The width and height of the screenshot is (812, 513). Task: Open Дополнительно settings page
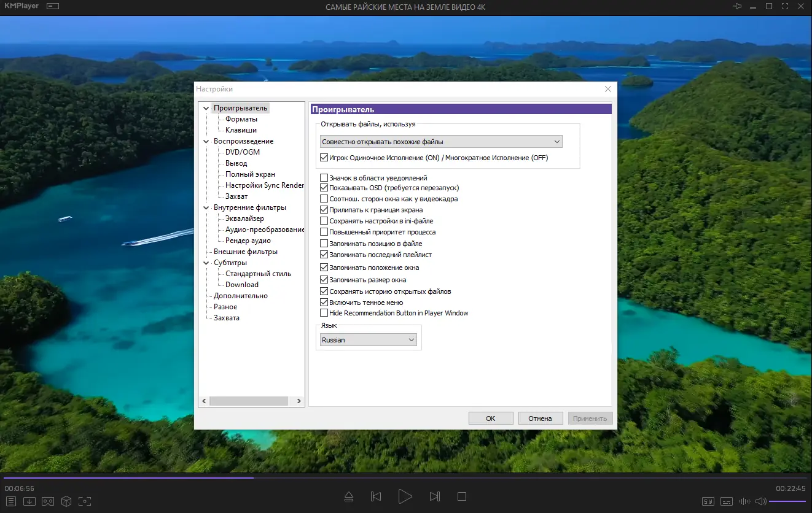pyautogui.click(x=241, y=296)
